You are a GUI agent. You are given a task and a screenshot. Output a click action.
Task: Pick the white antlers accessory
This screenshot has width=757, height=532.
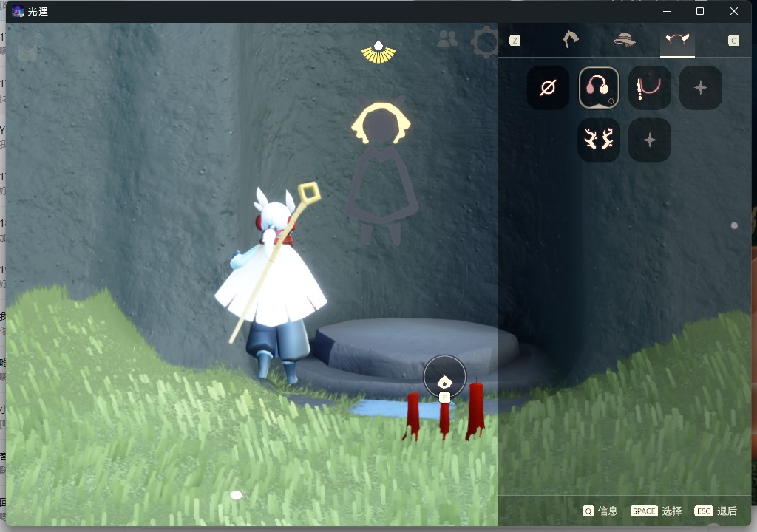(x=599, y=140)
